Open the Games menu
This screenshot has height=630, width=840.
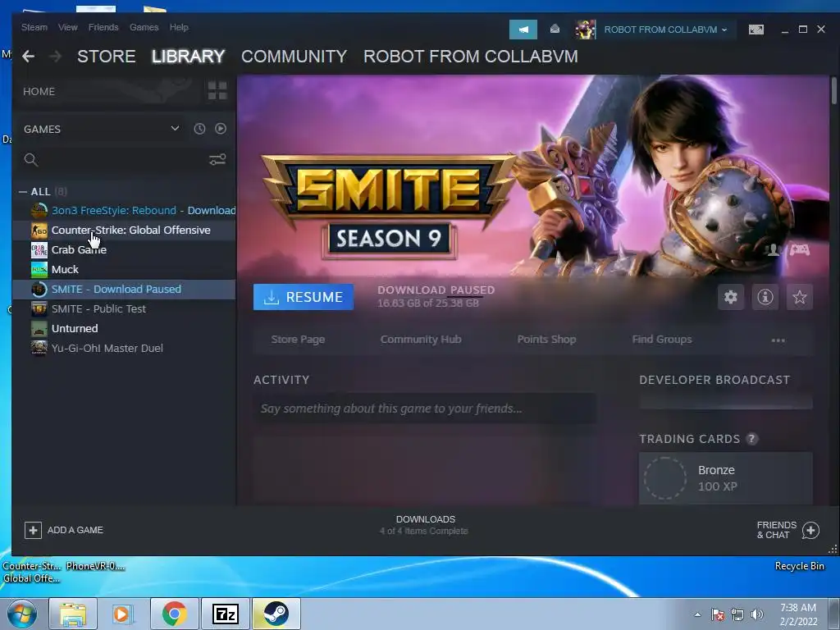click(144, 27)
